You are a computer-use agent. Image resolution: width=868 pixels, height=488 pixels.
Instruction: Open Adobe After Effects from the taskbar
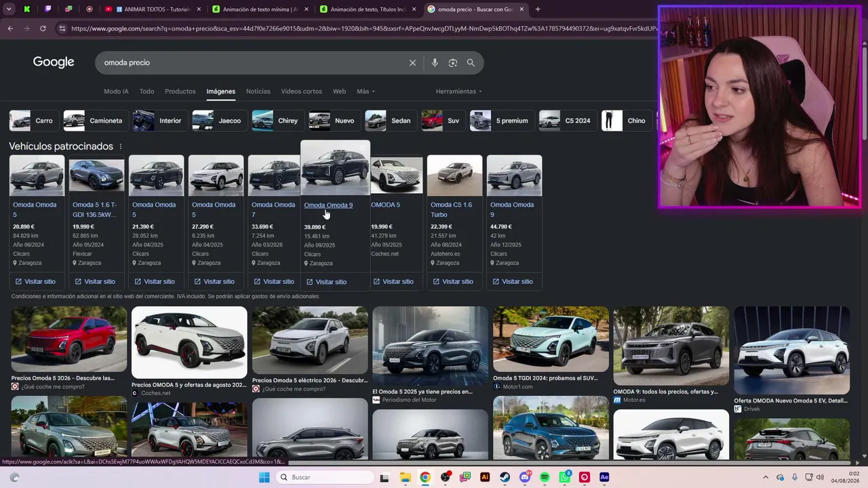click(x=604, y=477)
